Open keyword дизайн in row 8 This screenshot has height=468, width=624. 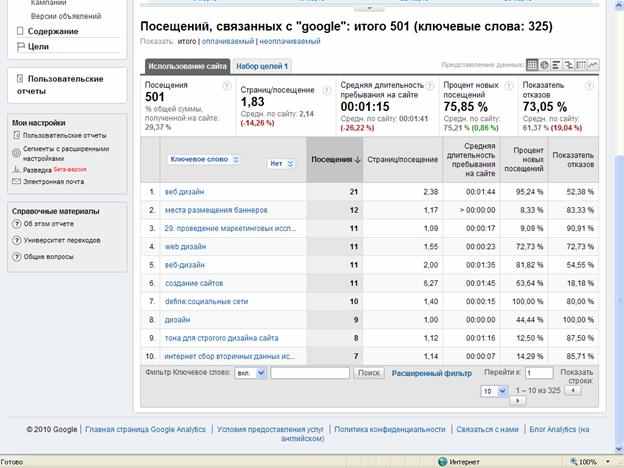pos(177,320)
